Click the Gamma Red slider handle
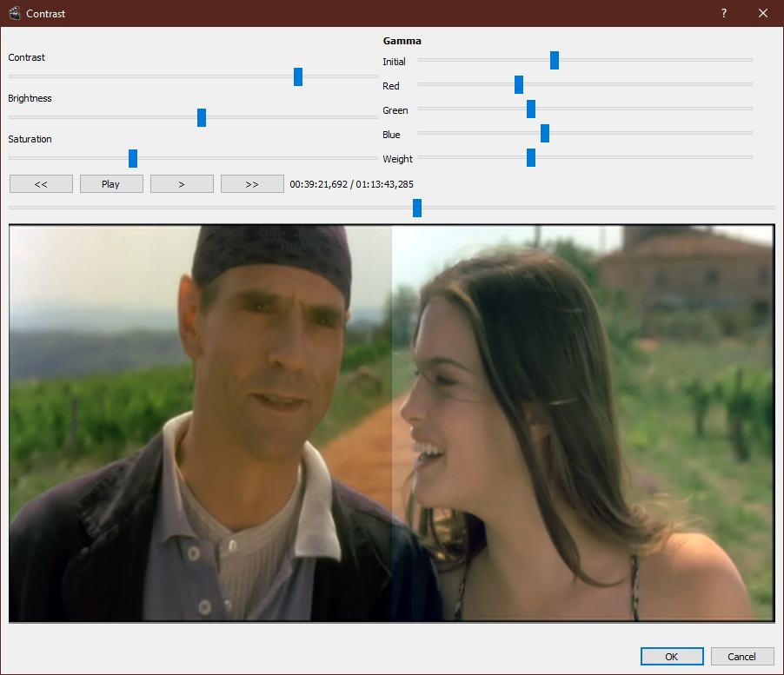This screenshot has height=675, width=784. pos(519,84)
